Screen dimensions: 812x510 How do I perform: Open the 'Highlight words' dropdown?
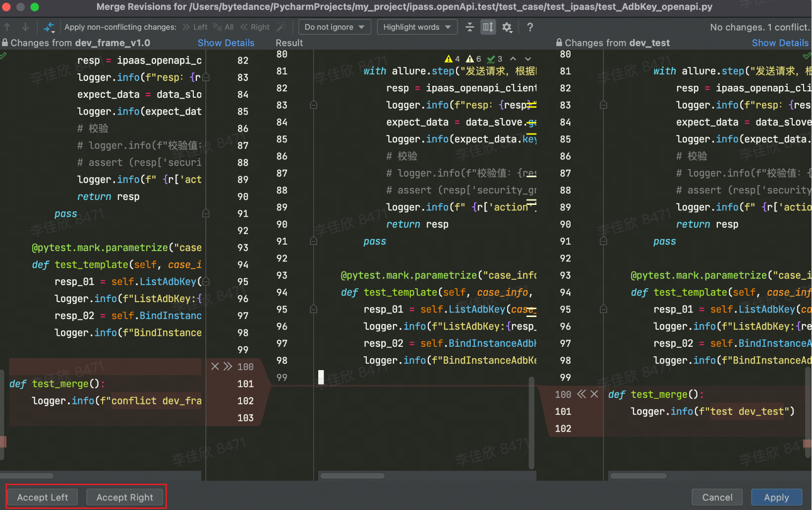417,27
